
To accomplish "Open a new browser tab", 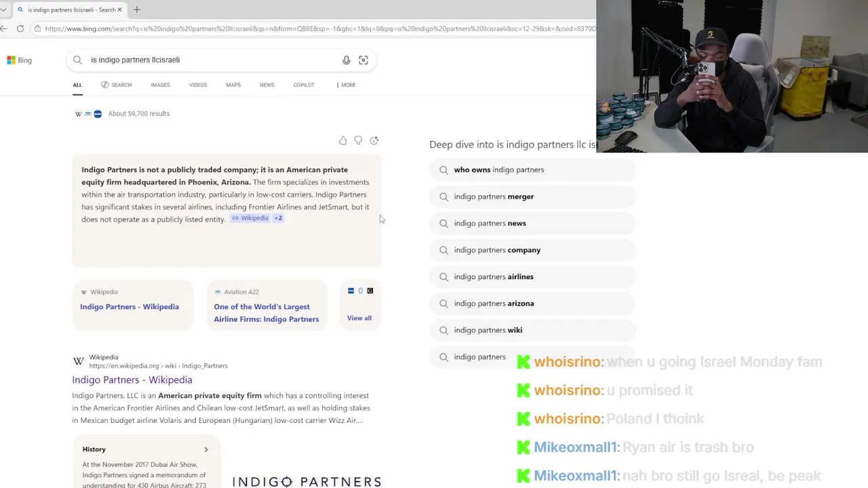I will coord(137,9).
